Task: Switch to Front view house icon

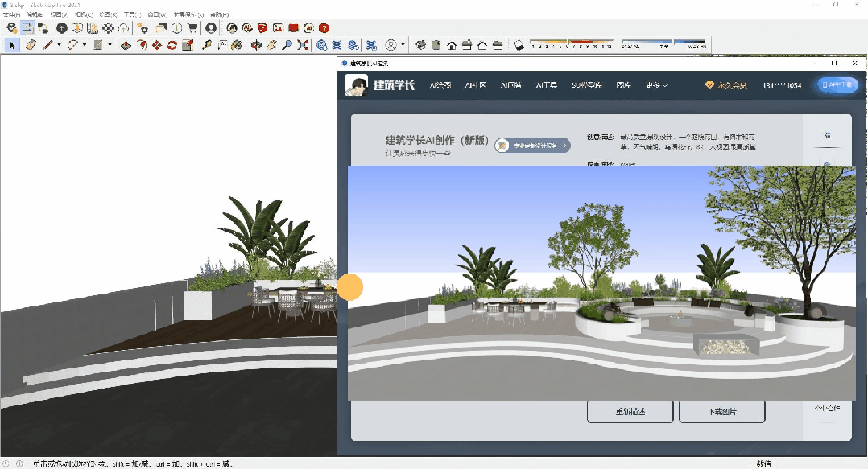Action: tap(452, 45)
